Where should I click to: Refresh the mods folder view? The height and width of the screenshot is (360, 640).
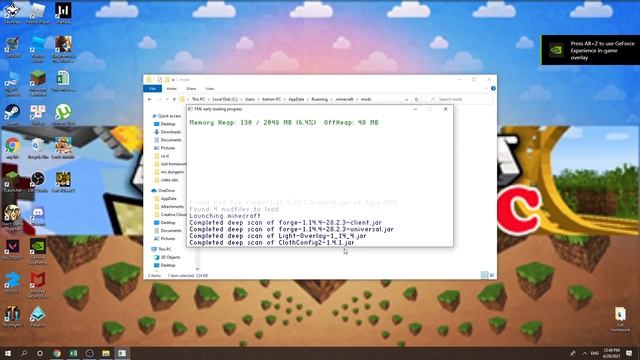pos(416,99)
